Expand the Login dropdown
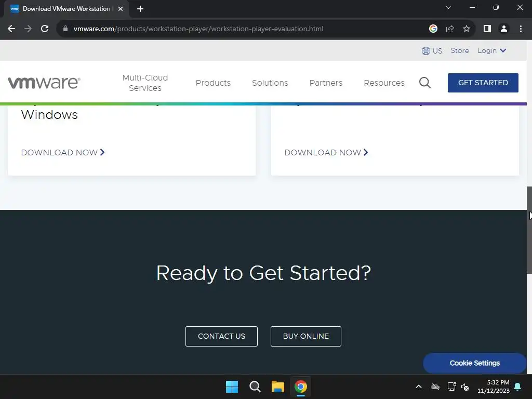The image size is (532, 399). pyautogui.click(x=491, y=50)
